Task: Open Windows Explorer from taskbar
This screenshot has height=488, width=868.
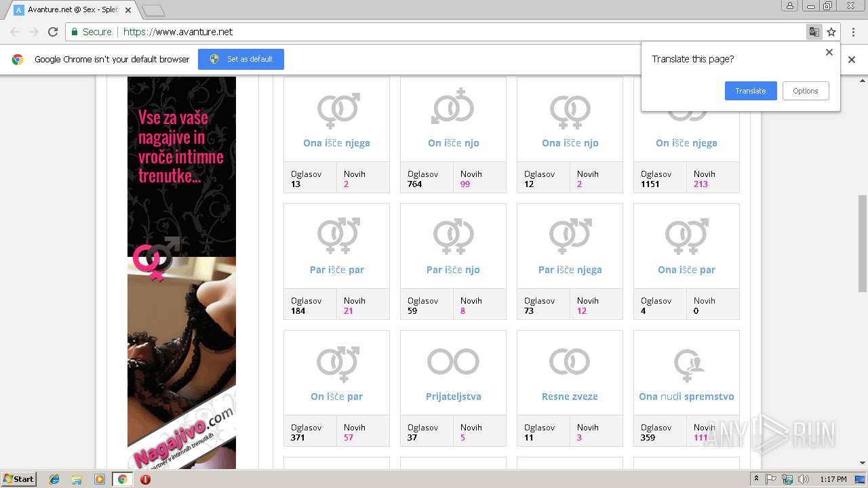Action: 77,479
